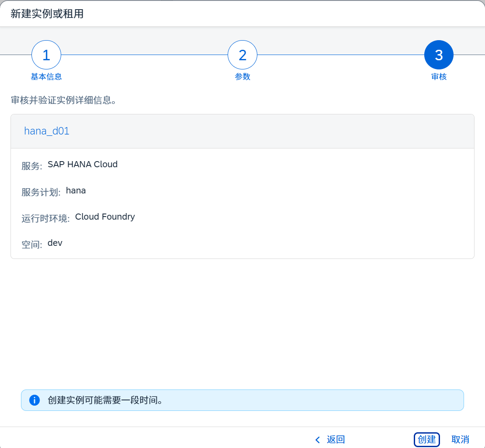The height and width of the screenshot is (448, 485).
Task: Click the 服务计划: label
Action: (41, 192)
